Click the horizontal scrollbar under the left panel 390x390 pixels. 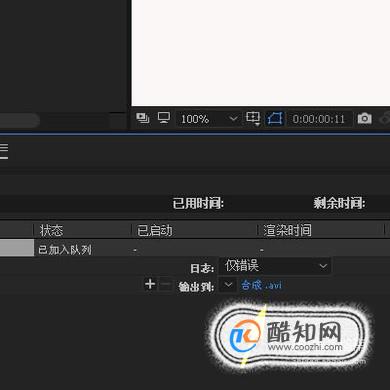tap(20, 120)
